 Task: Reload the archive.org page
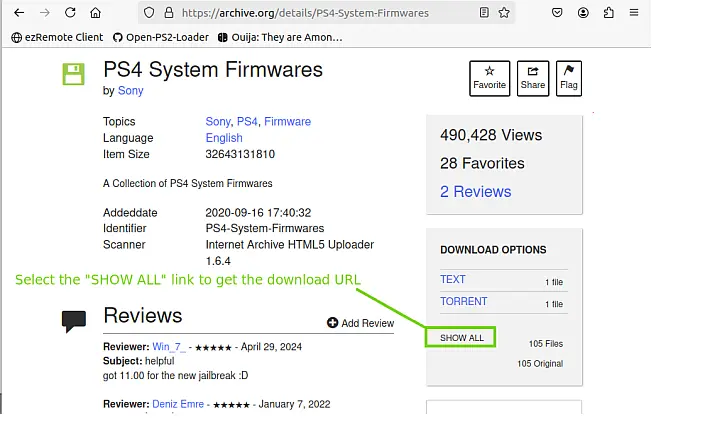point(70,13)
